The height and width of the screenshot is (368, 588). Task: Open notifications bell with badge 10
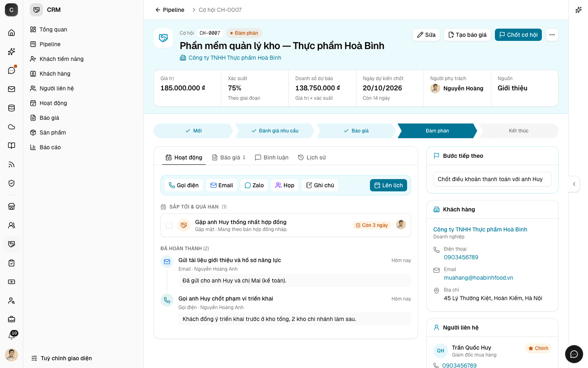click(11, 336)
